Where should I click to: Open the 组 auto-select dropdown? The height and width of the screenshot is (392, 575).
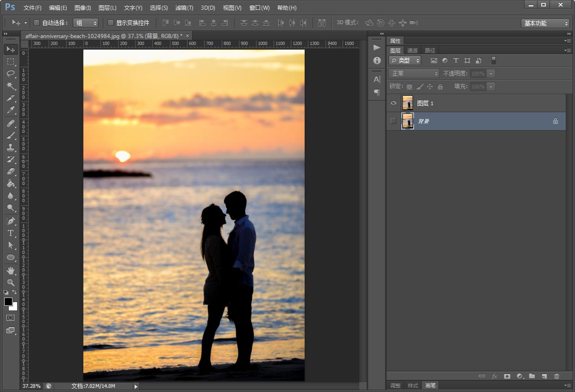coord(86,23)
